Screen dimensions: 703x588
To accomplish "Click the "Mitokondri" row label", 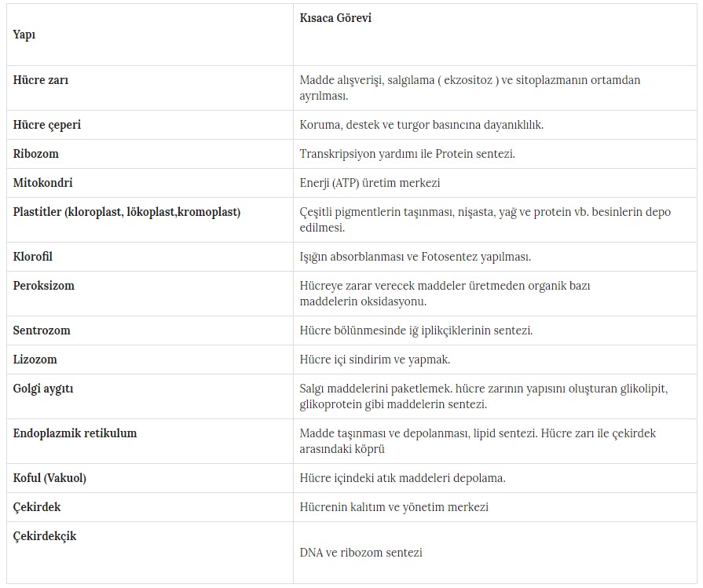I will (43, 183).
